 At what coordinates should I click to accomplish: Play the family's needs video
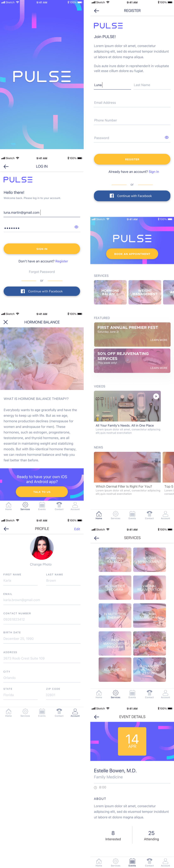coord(156,396)
